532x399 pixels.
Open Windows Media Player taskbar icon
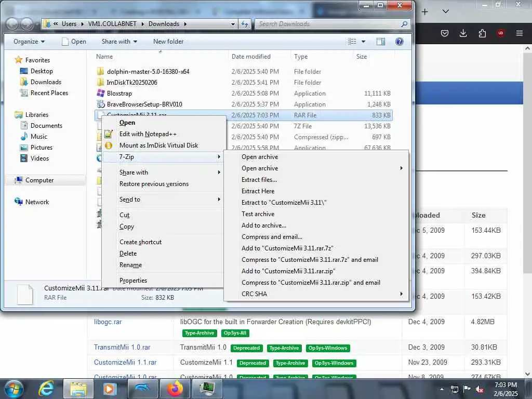(110, 389)
